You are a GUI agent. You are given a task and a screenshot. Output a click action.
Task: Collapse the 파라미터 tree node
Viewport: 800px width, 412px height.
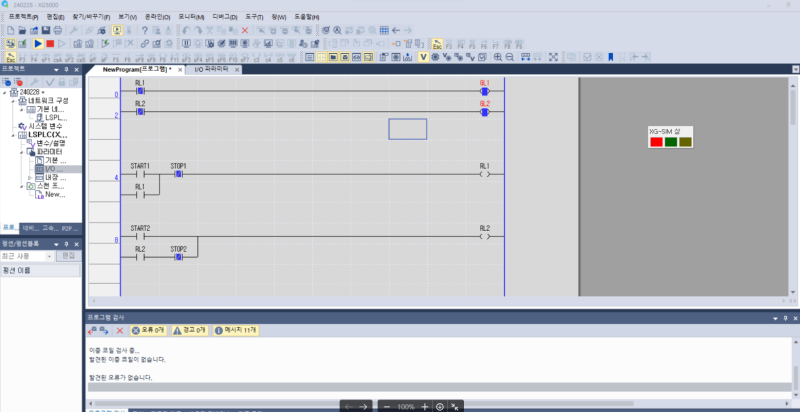point(22,152)
